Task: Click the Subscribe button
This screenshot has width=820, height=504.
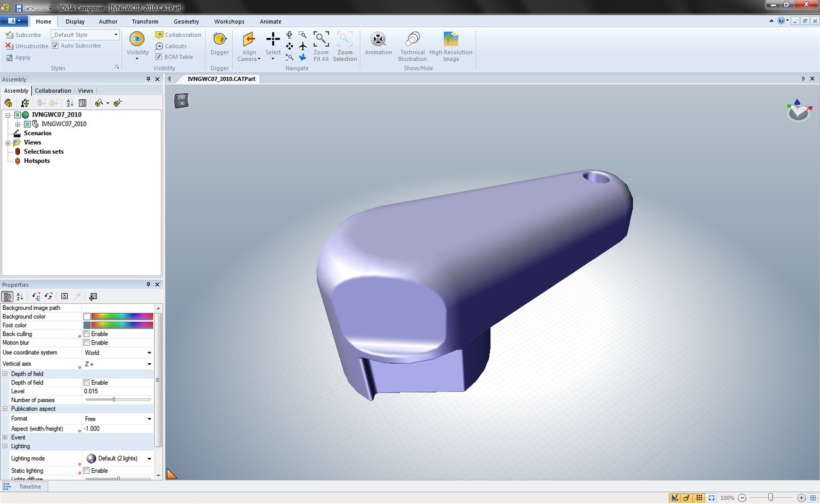Action: pyautogui.click(x=23, y=35)
